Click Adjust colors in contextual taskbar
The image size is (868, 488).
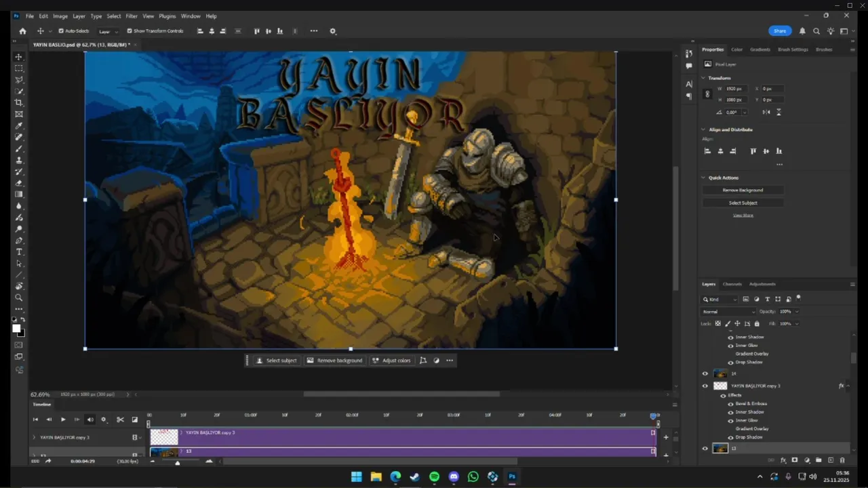391,361
